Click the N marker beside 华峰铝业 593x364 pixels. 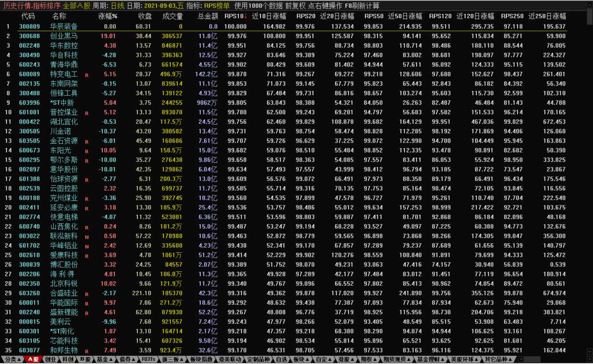[x=87, y=247]
